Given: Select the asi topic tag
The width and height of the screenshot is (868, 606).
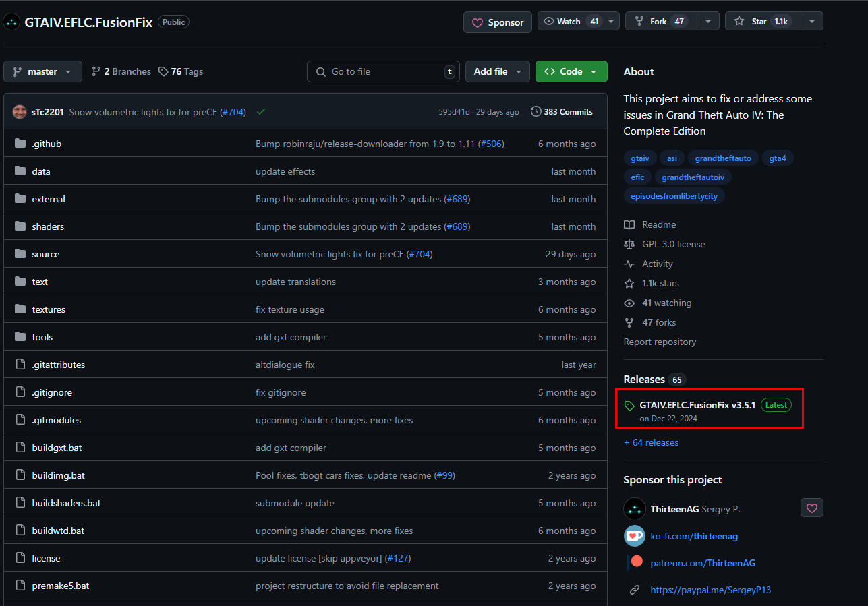Looking at the screenshot, I should pyautogui.click(x=672, y=158).
